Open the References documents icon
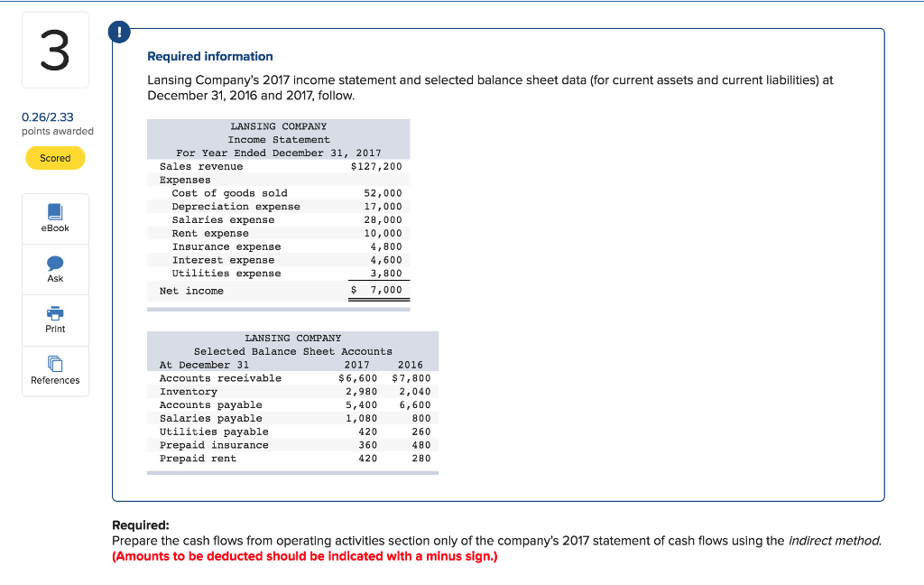Screen dimensions: 924x585 pos(55,364)
